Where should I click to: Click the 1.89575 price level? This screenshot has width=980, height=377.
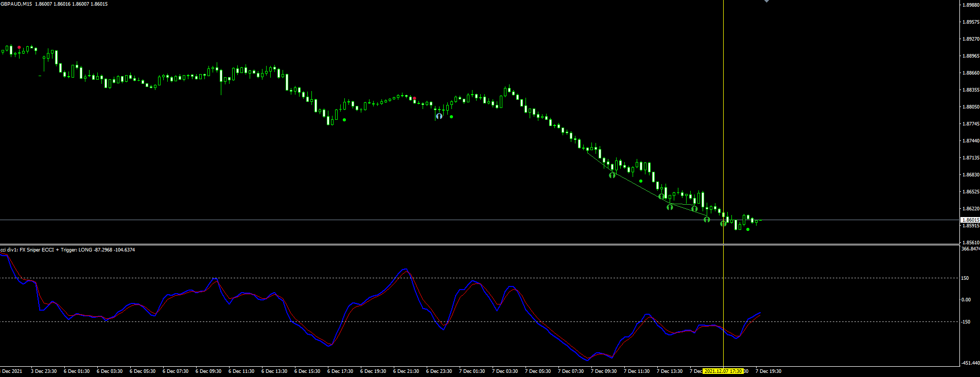[971, 22]
